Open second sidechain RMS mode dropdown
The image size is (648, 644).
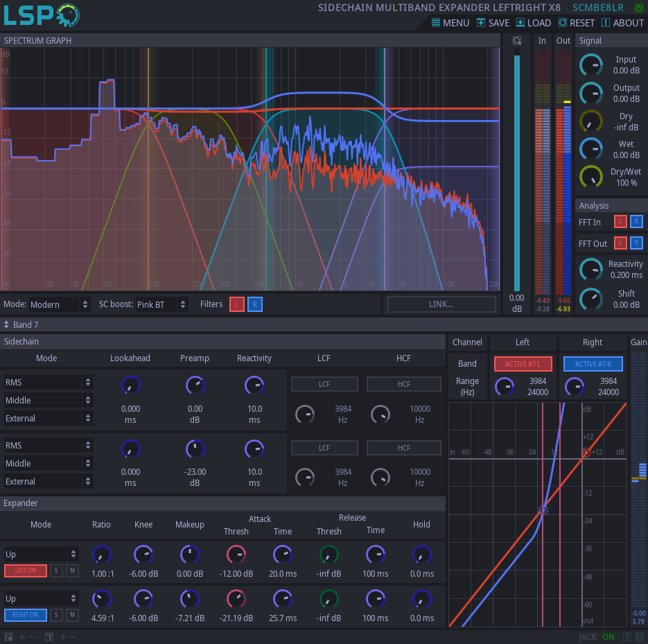point(48,445)
